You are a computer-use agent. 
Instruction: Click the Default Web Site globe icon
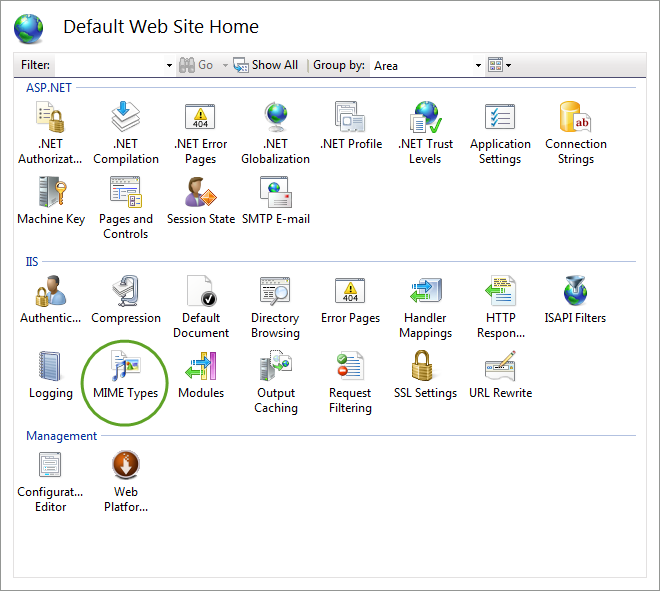(x=29, y=29)
